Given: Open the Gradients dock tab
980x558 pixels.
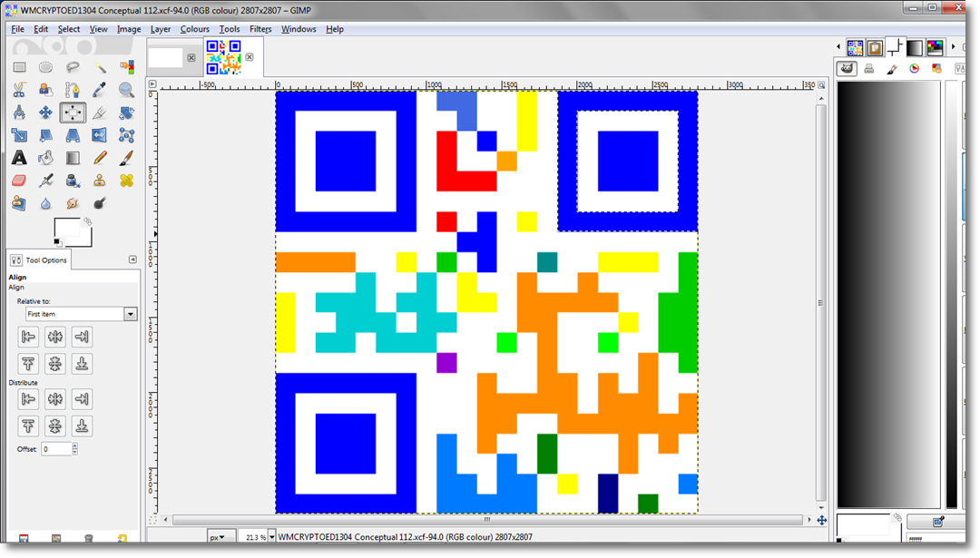Looking at the screenshot, I should 915,47.
